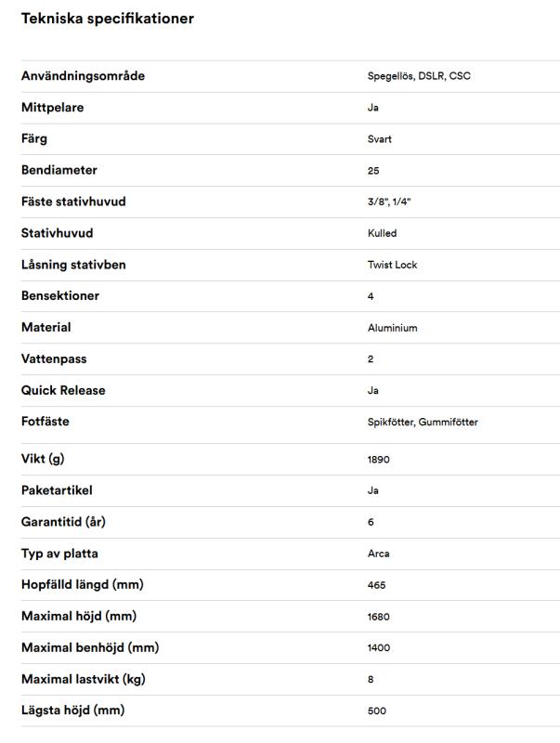Image resolution: width=560 pixels, height=743 pixels.
Task: Click the "Tekniska specifikationer" heading
Action: (108, 19)
